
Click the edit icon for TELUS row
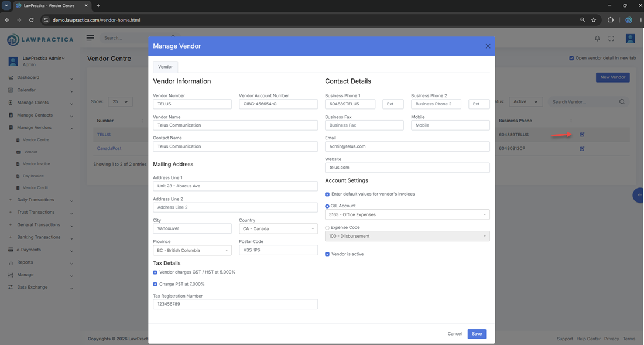[582, 135]
